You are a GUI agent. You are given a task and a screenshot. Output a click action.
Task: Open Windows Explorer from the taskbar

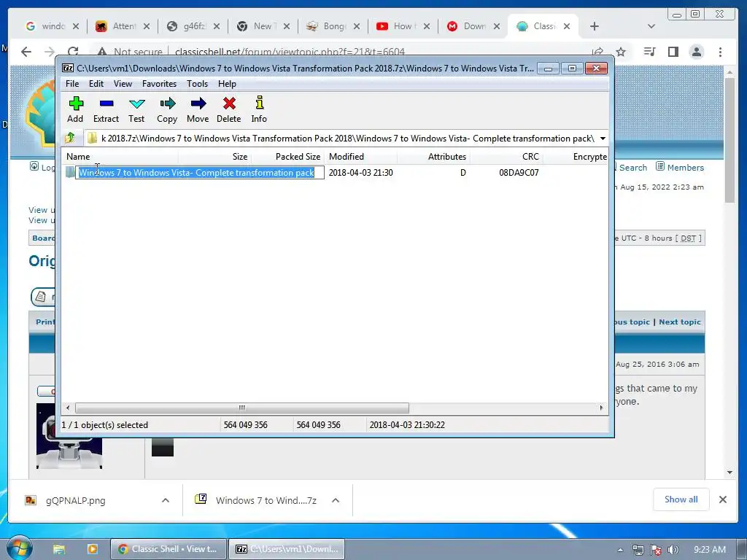pos(58,549)
